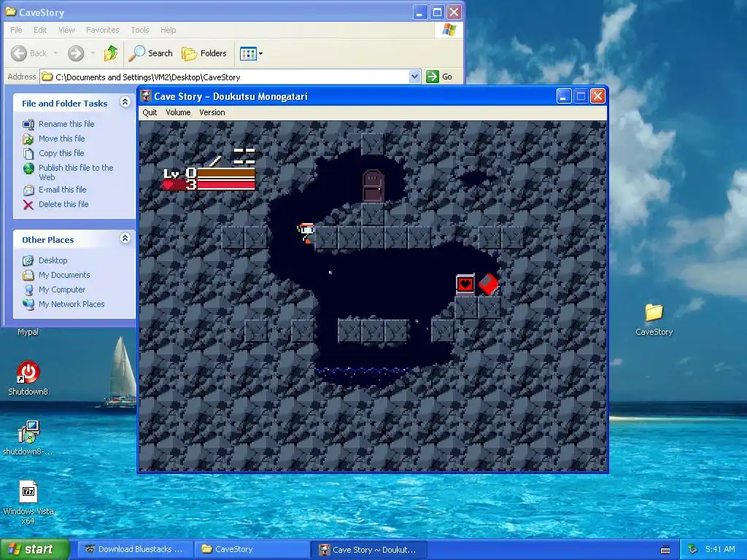The height and width of the screenshot is (560, 747).
Task: Select the CaveStory folder desktop icon
Action: [654, 319]
